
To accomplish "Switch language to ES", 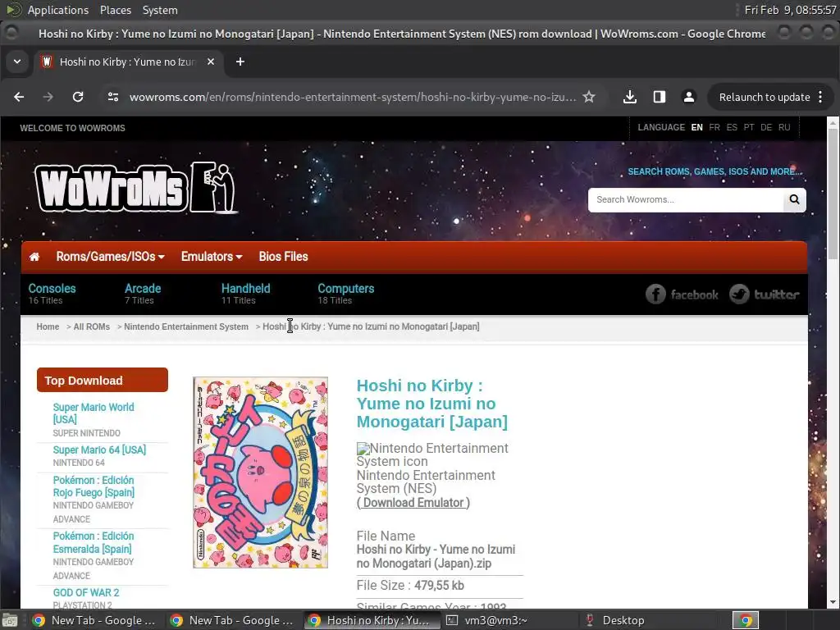I will coord(732,127).
